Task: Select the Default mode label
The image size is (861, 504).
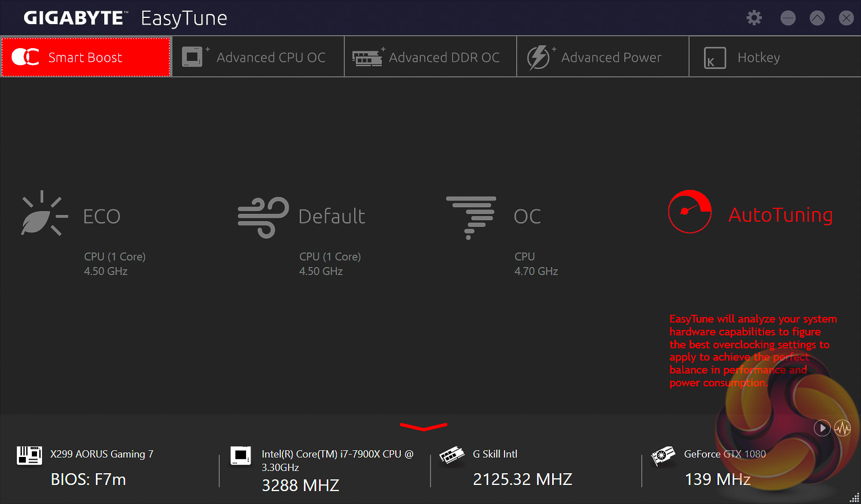Action: 332,216
